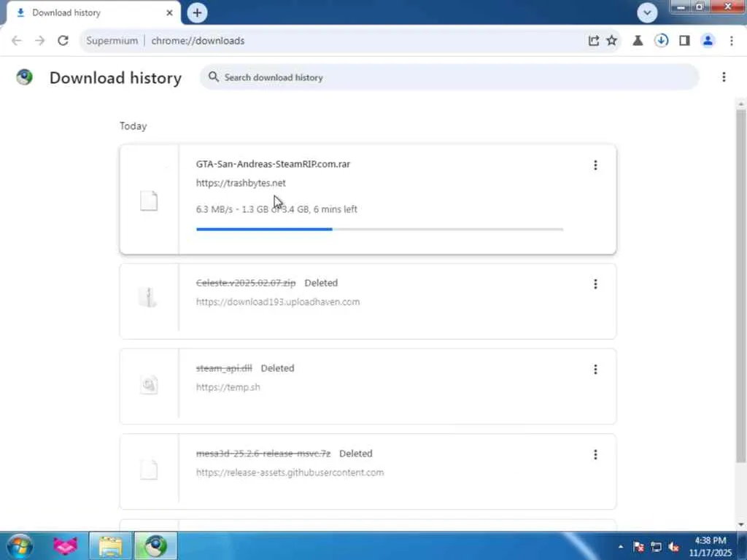Open the Action Center flag icon
This screenshot has height=560, width=747.
pyautogui.click(x=638, y=547)
